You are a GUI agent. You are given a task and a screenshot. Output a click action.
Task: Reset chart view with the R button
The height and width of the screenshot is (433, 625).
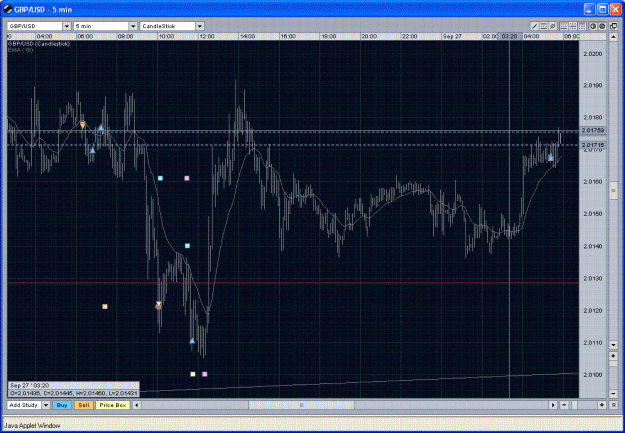tap(613, 405)
